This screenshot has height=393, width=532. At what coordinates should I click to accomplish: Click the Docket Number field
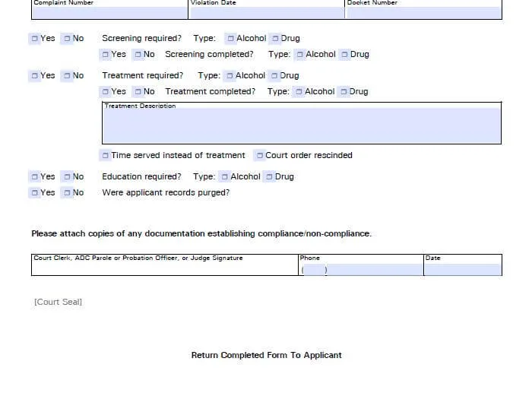tap(424, 13)
